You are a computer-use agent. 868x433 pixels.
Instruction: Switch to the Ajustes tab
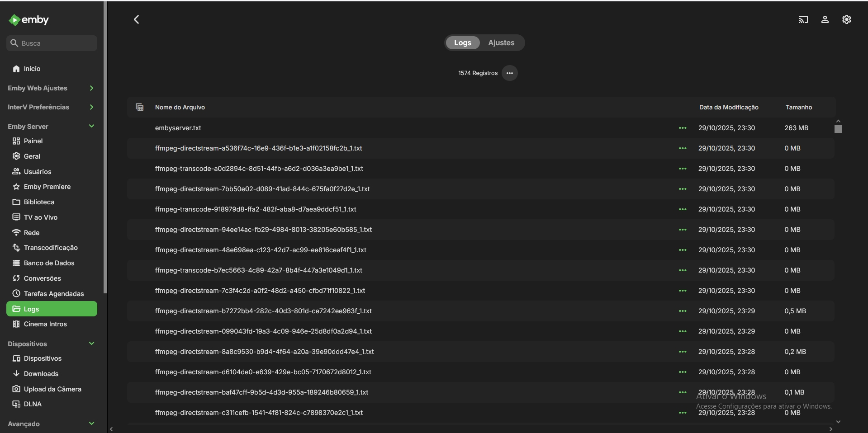(501, 42)
